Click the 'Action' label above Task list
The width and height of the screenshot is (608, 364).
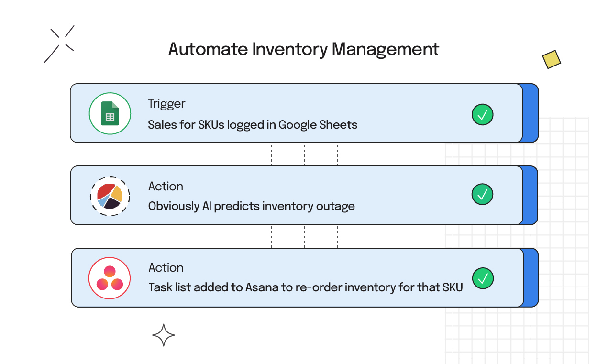coord(166,267)
